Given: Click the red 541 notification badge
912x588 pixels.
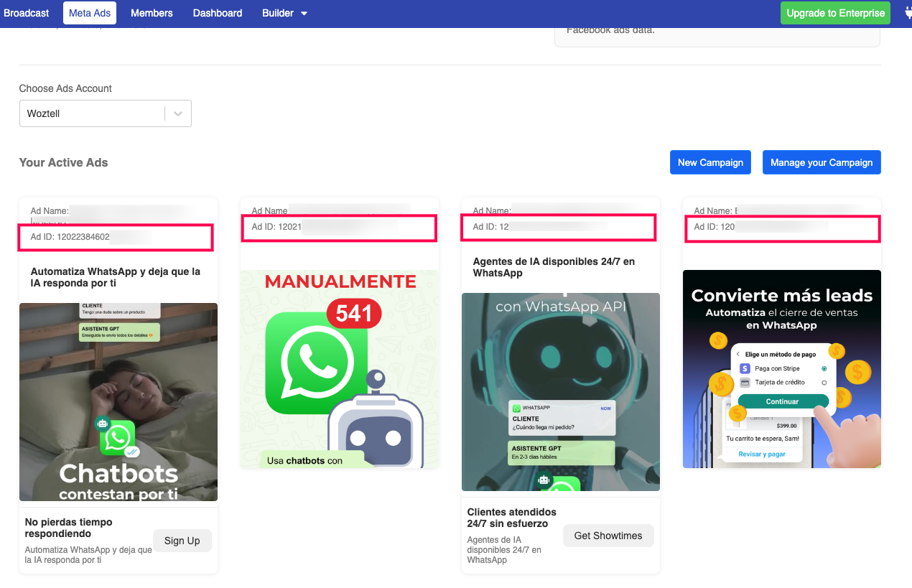Looking at the screenshot, I should 354,313.
